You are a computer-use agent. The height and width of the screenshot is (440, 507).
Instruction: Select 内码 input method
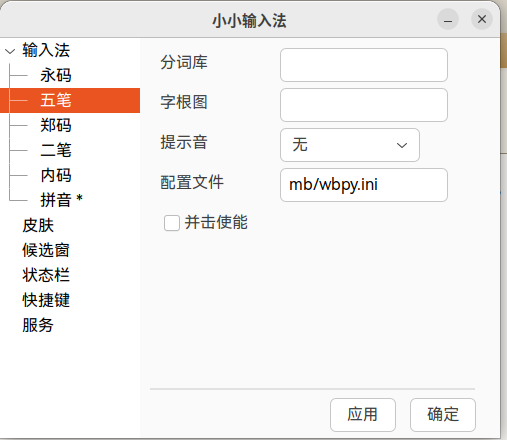(56, 175)
